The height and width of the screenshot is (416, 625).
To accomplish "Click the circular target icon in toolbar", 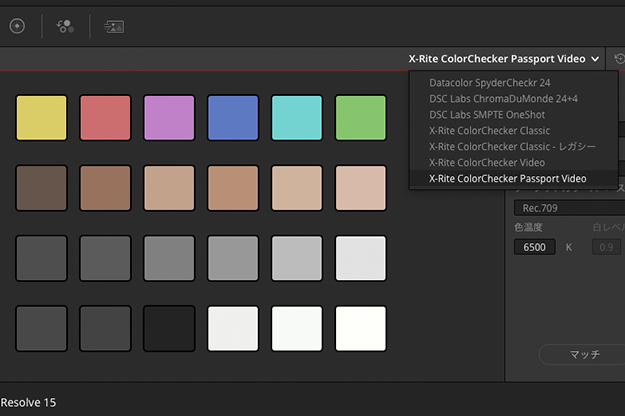I will click(17, 26).
